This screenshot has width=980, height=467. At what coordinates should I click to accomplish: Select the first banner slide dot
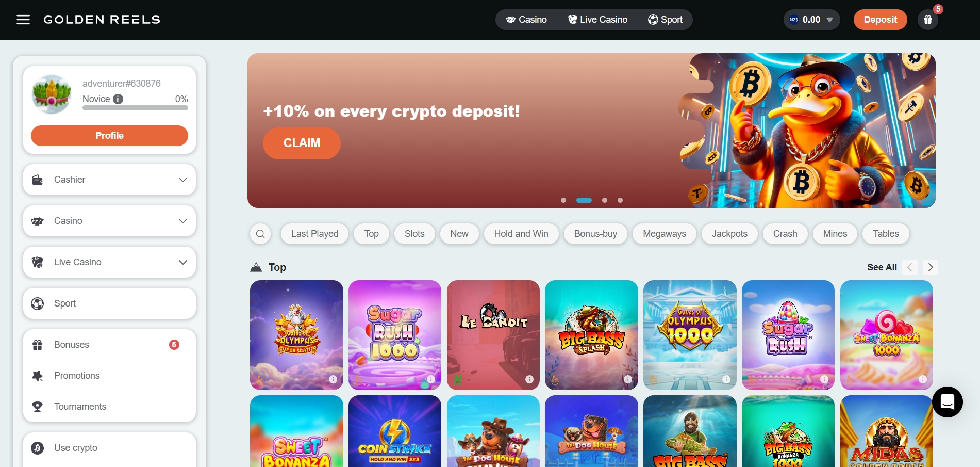pos(563,200)
